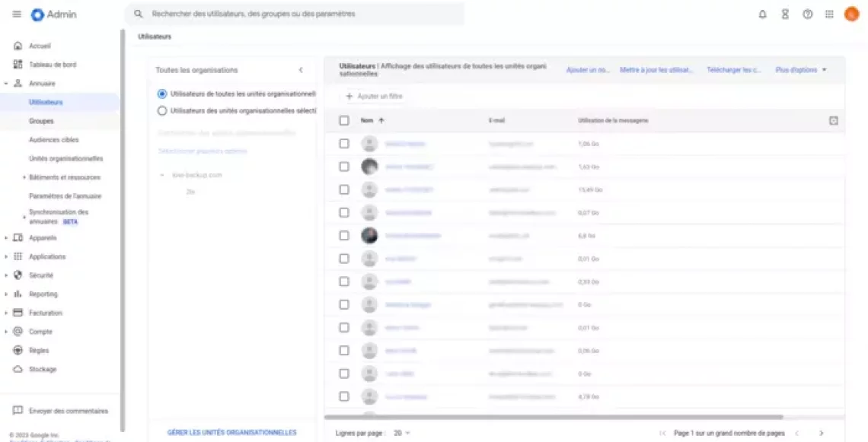Image resolution: width=868 pixels, height=442 pixels.
Task: Select all users header checkbox
Action: point(344,120)
